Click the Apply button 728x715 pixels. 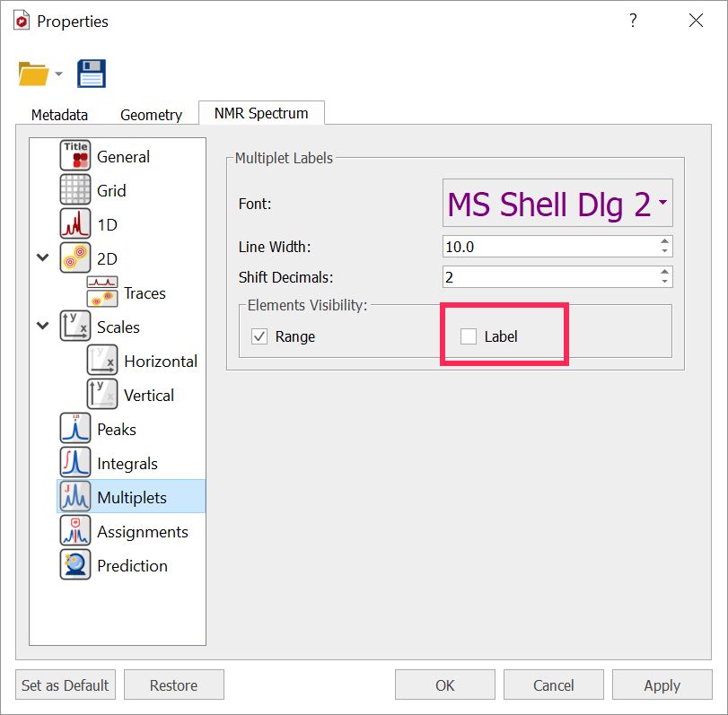coord(662,685)
